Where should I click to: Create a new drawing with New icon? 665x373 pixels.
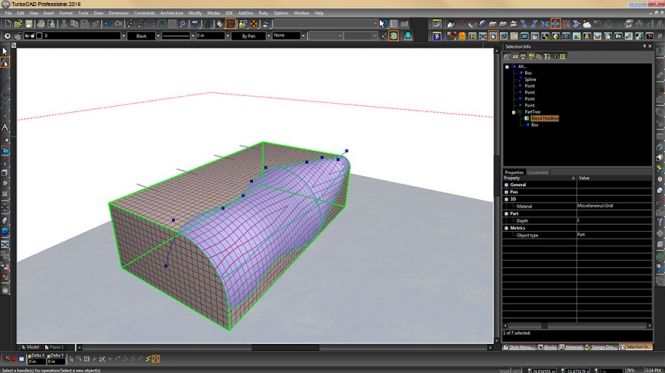pyautogui.click(x=8, y=24)
